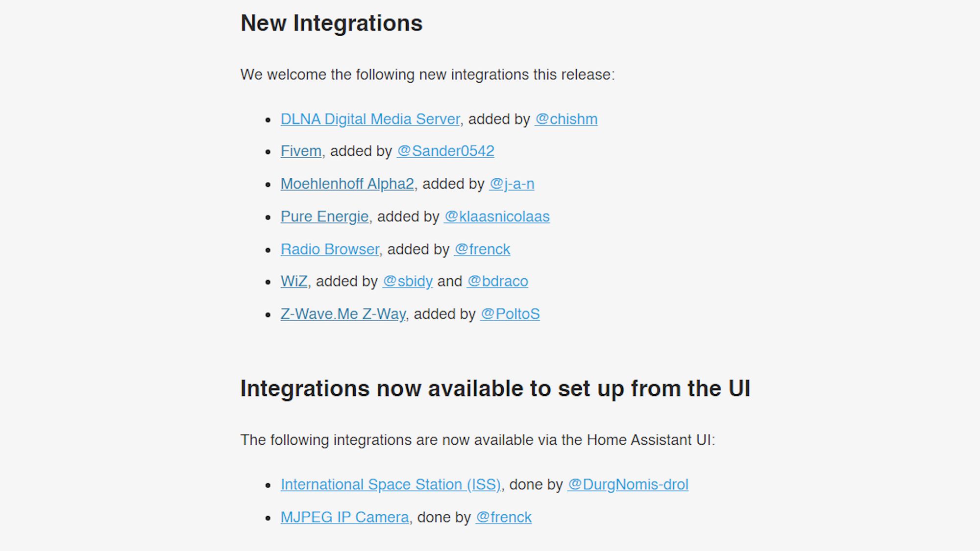Open the Radio Browser integration link
This screenshot has height=551, width=980.
(x=330, y=249)
